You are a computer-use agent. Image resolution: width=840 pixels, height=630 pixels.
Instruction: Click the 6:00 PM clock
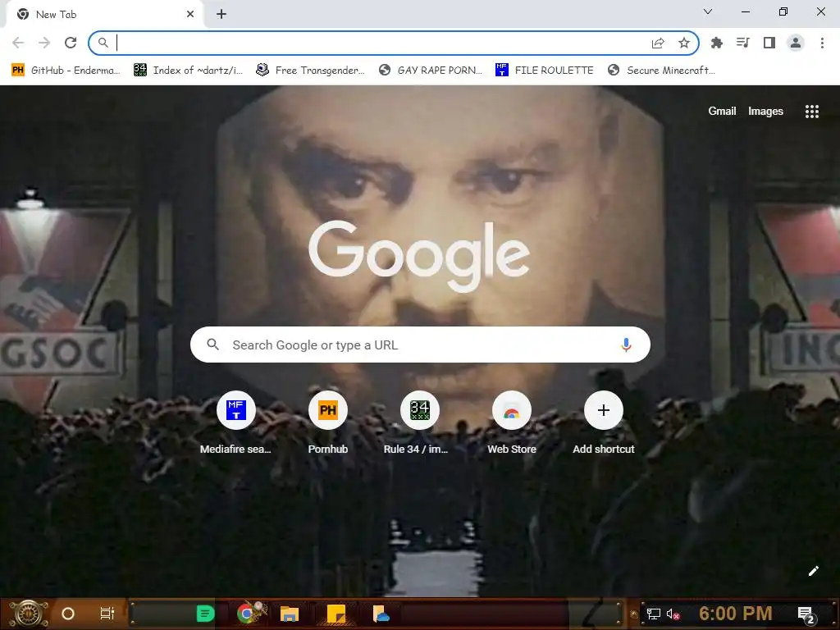click(x=736, y=614)
